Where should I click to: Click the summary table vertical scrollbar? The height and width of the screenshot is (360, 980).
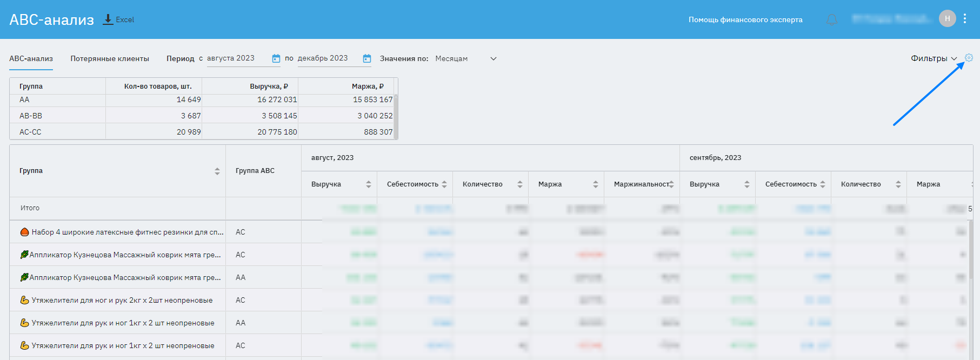tap(396, 116)
